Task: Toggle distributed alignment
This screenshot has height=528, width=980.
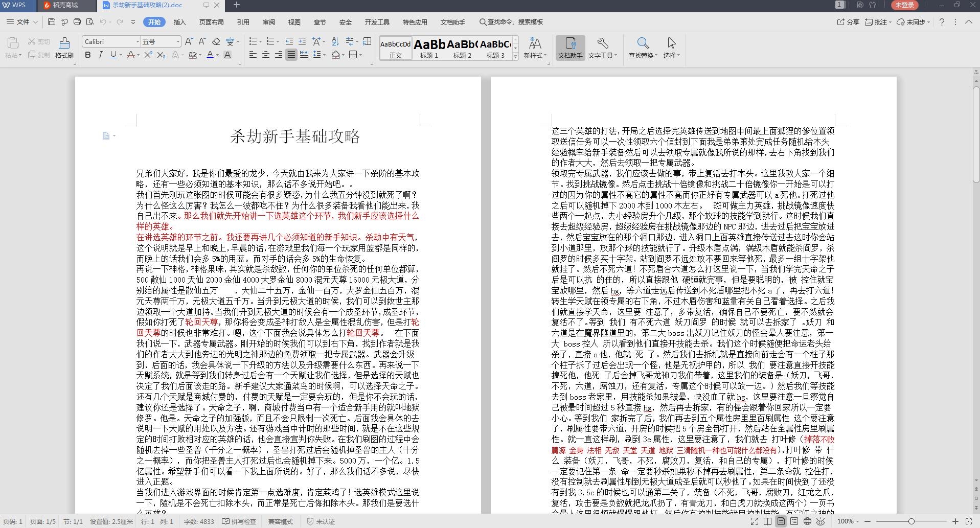Action: coord(304,55)
